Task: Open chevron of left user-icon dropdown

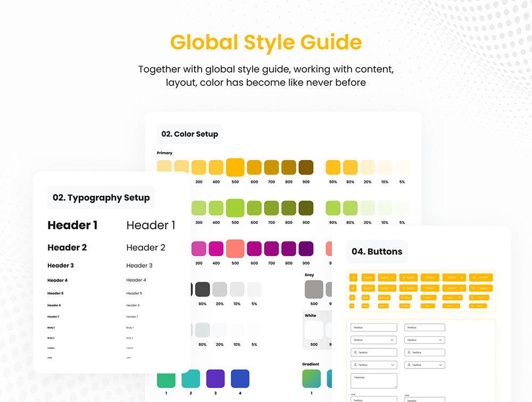Action: [x=392, y=365]
